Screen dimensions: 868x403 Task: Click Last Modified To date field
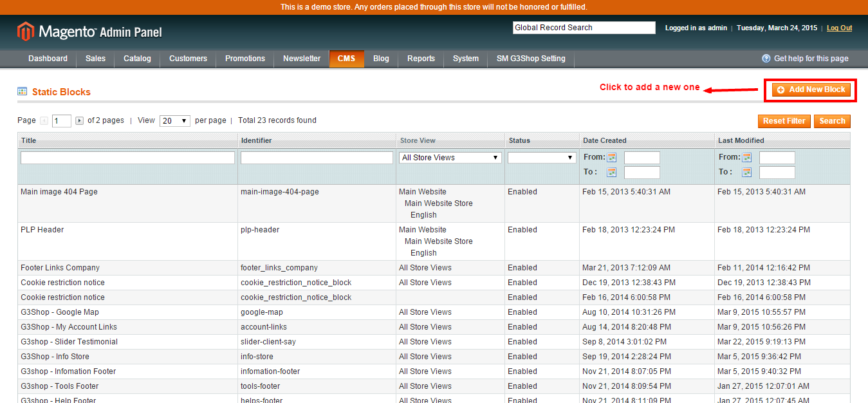coord(777,173)
